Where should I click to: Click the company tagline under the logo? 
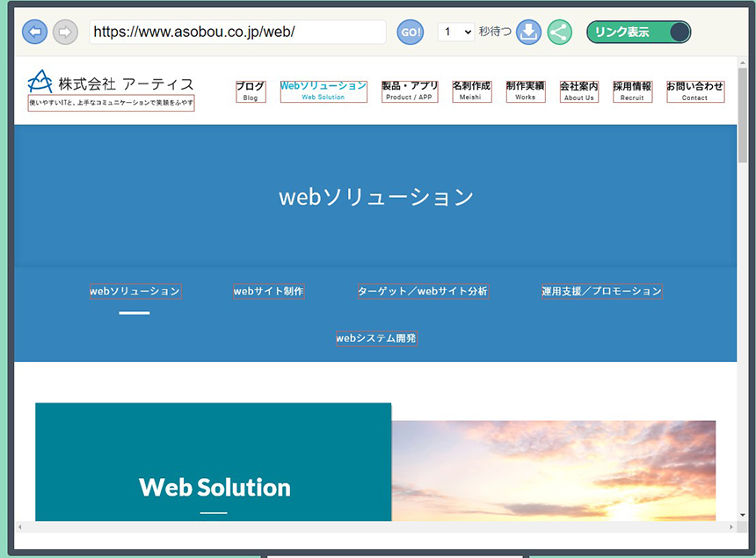111,103
